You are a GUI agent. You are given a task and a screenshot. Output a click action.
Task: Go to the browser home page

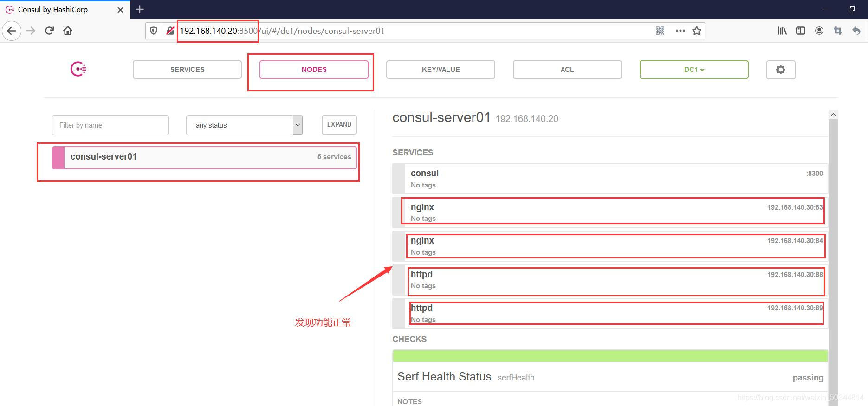pos(68,31)
